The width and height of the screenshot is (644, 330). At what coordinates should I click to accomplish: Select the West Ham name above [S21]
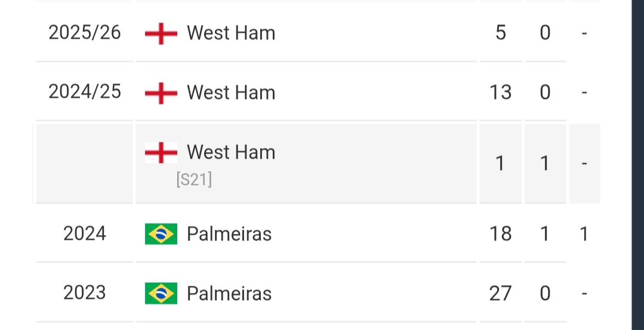(231, 152)
